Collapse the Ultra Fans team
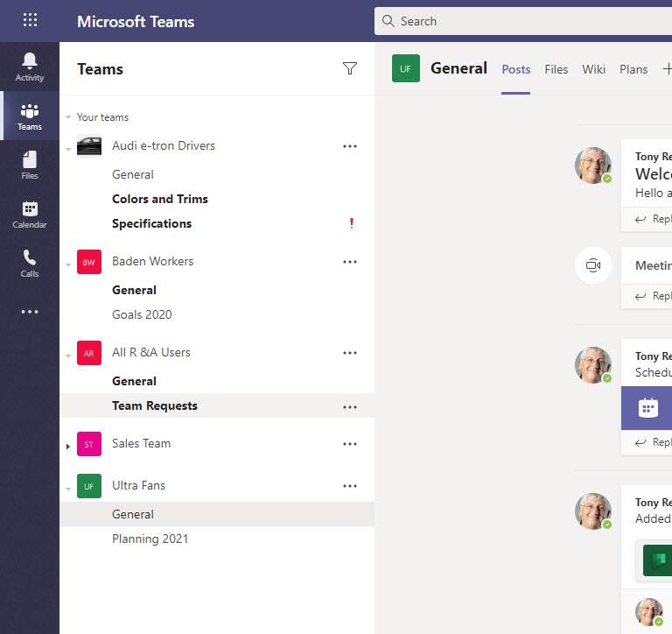Viewport: 672px width, 634px height. click(68, 489)
